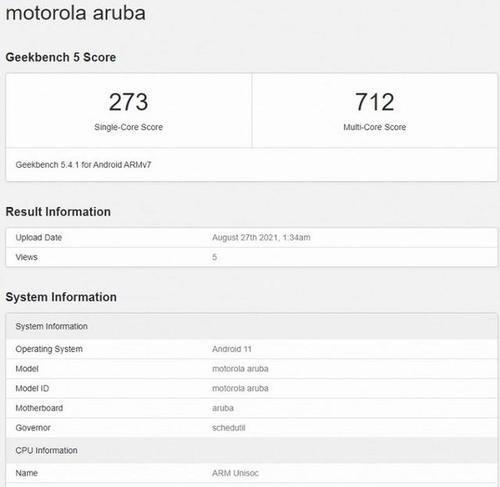Click the System Information section heading
The width and height of the screenshot is (500, 487).
click(x=61, y=297)
